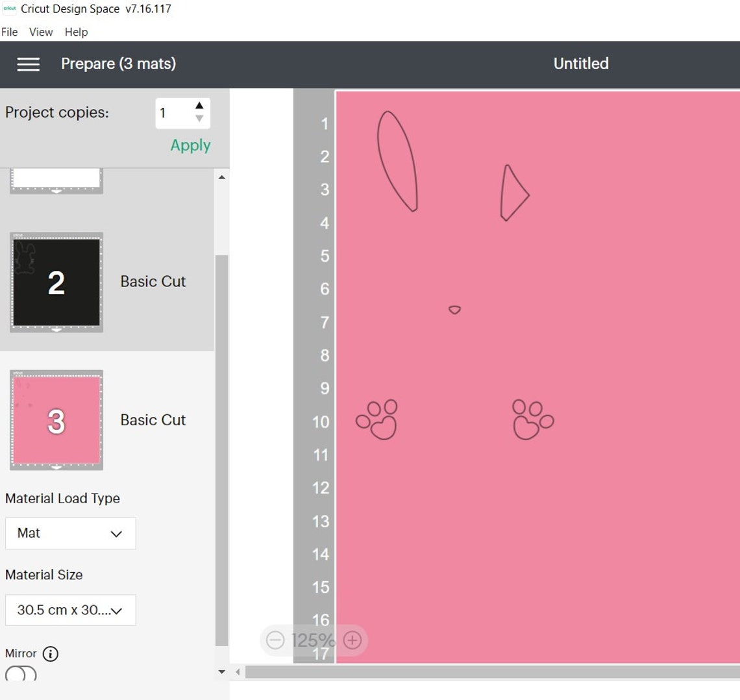Open the Help menu
This screenshot has height=700, width=740.
point(76,32)
